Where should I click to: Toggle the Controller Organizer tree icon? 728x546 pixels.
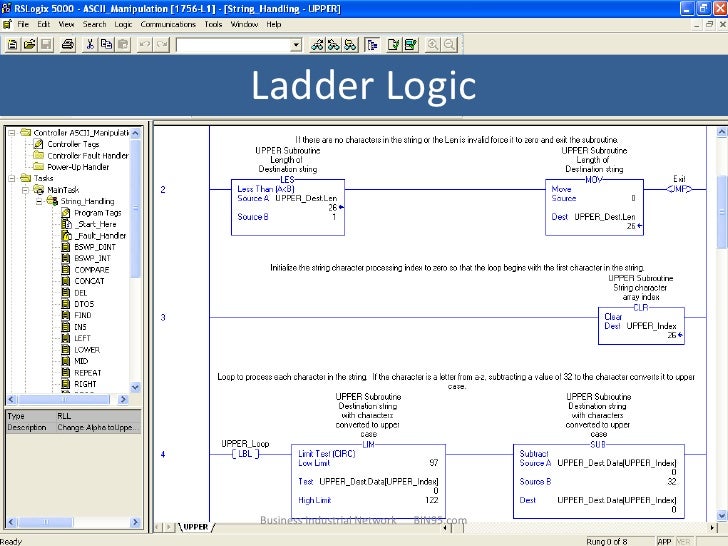372,45
